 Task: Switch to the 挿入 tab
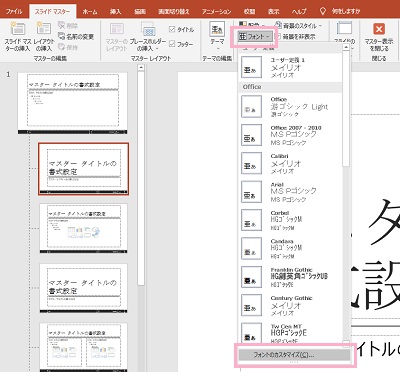115,11
